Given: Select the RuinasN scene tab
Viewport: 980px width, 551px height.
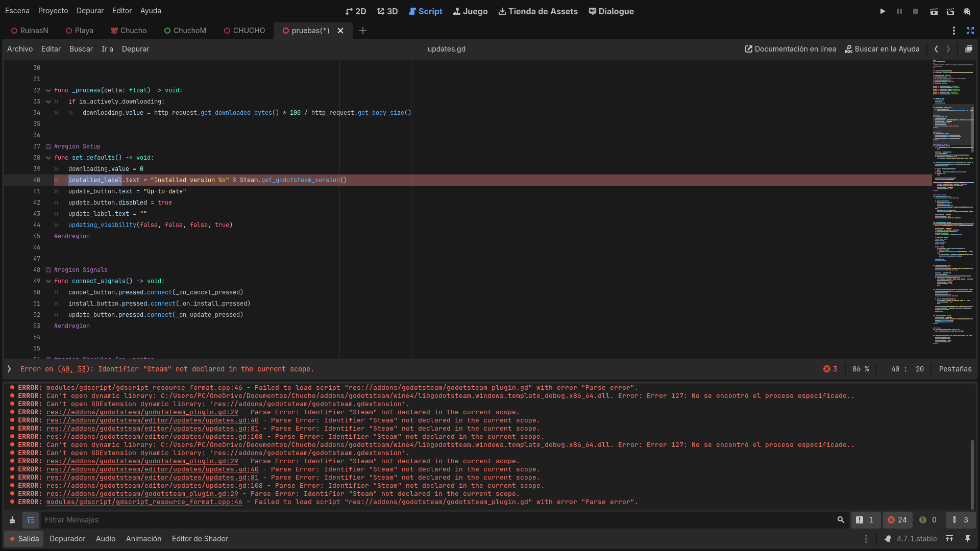Looking at the screenshot, I should [30, 31].
